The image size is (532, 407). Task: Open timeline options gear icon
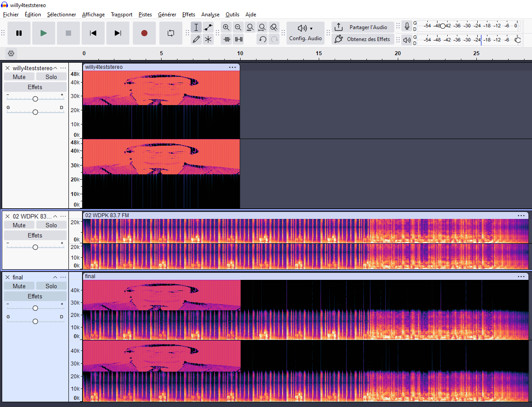(x=11, y=53)
